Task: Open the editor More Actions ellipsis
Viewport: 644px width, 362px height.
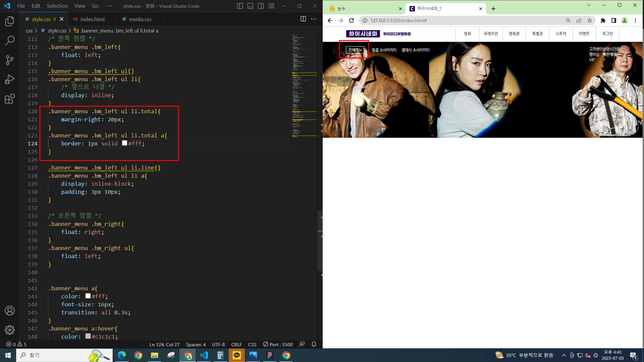Action: tap(314, 19)
